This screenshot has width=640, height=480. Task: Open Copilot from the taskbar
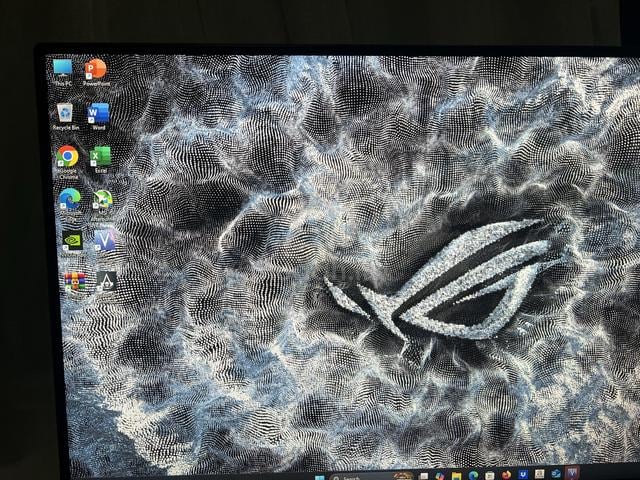[440, 476]
